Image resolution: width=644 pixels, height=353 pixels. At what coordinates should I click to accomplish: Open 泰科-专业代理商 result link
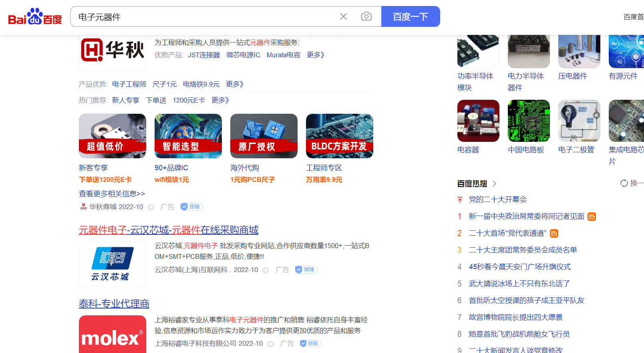114,304
